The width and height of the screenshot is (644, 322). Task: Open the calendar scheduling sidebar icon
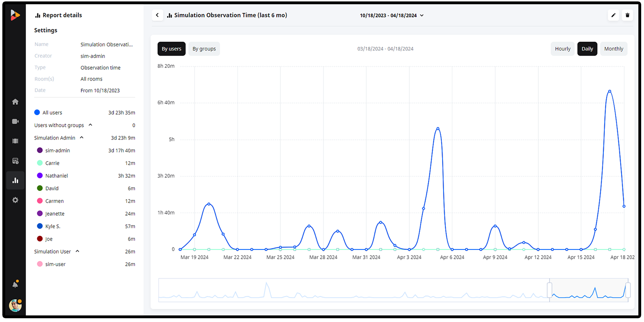click(x=15, y=161)
